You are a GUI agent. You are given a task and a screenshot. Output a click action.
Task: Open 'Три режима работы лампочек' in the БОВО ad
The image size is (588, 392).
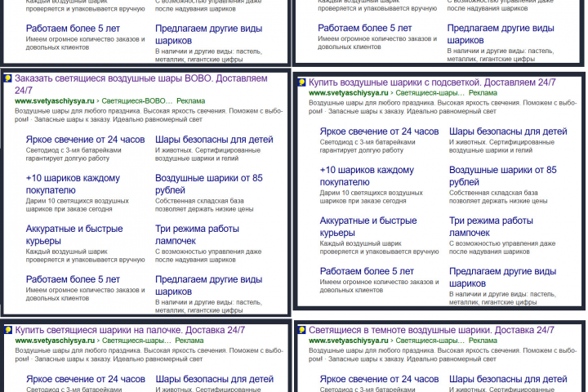click(x=197, y=234)
